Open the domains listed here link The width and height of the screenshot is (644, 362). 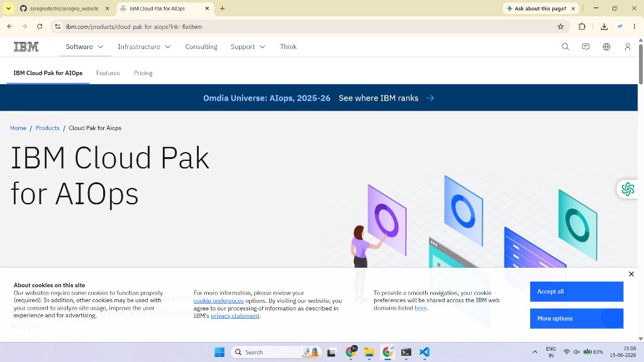click(x=421, y=308)
